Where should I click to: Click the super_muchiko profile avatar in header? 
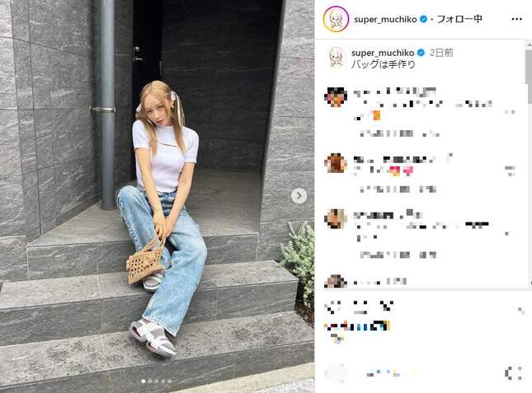[x=336, y=19]
